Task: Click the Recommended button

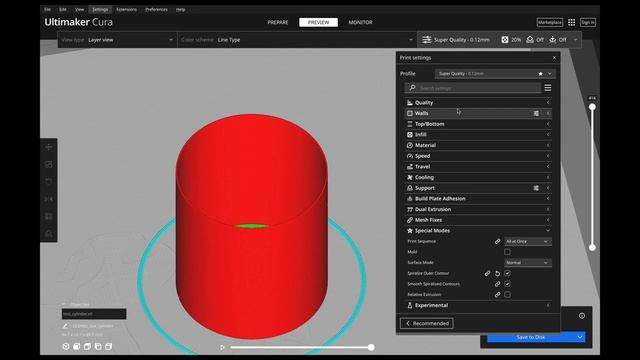Action: coord(427,323)
